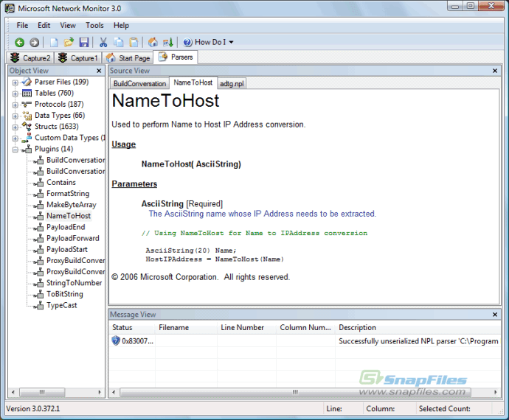This screenshot has width=509, height=420.
Task: Click the Successfully unserialized NPL parser description
Action: pyautogui.click(x=418, y=341)
